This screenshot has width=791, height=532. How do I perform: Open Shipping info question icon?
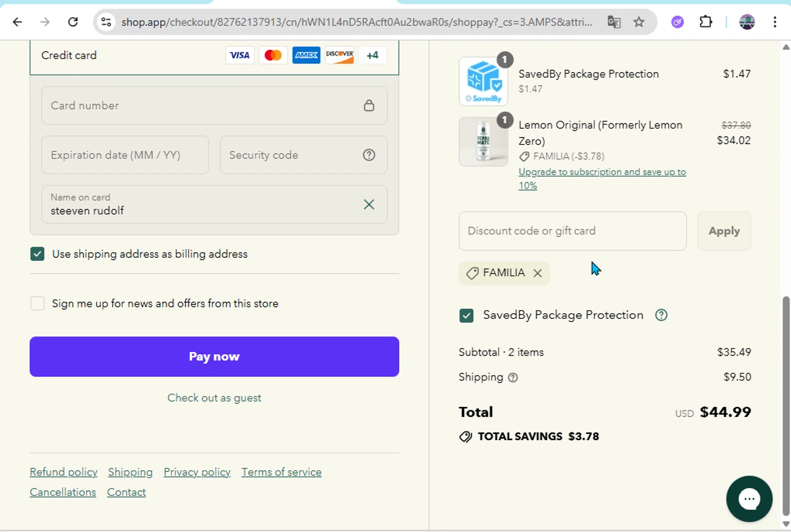(x=513, y=378)
